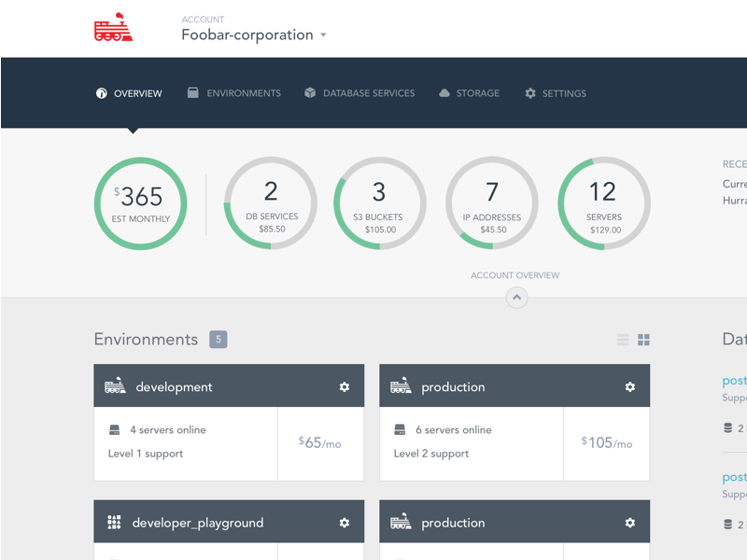Open the top production card settings gear
The image size is (747, 560).
click(x=630, y=386)
